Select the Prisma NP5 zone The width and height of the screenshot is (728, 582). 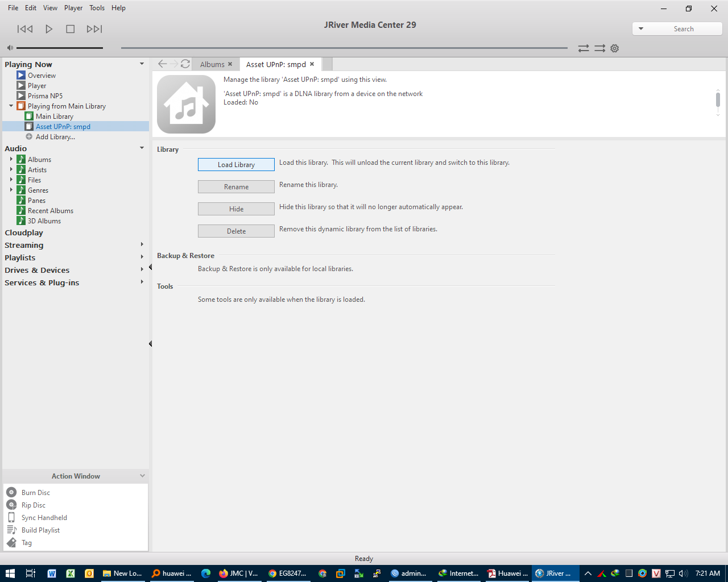pos(45,95)
